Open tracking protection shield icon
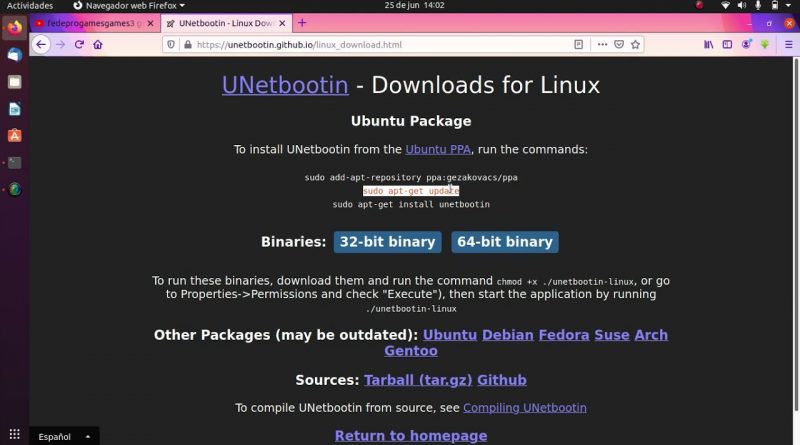 pyautogui.click(x=171, y=44)
